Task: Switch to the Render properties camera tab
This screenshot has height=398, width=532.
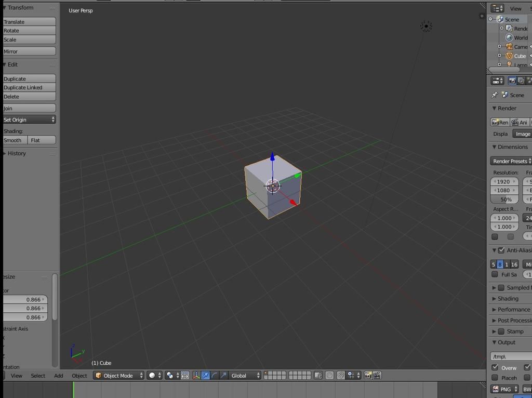Action: coord(512,81)
